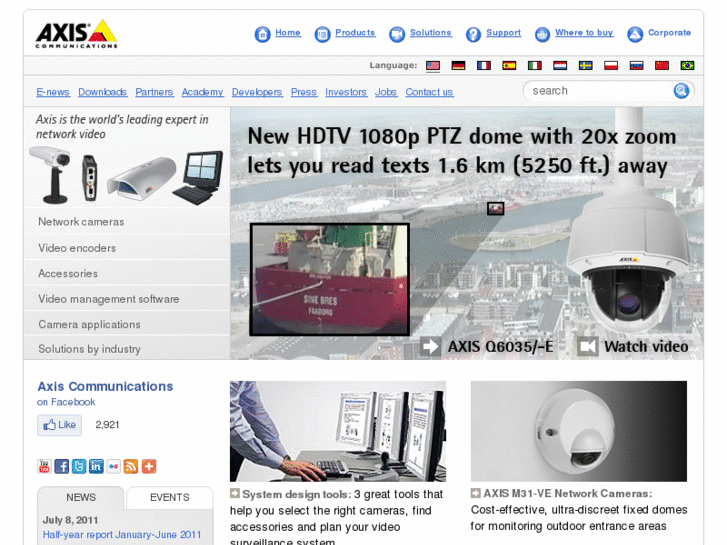Open the Flickr social icon
The height and width of the screenshot is (545, 727).
(x=114, y=466)
